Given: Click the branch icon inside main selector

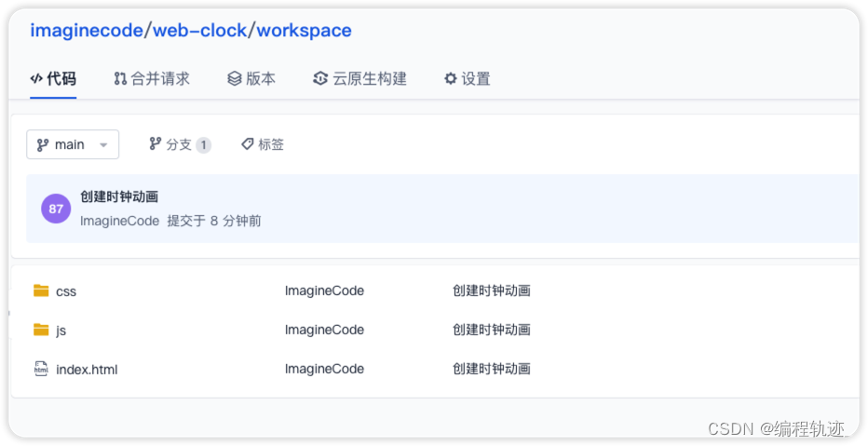Looking at the screenshot, I should (x=43, y=145).
